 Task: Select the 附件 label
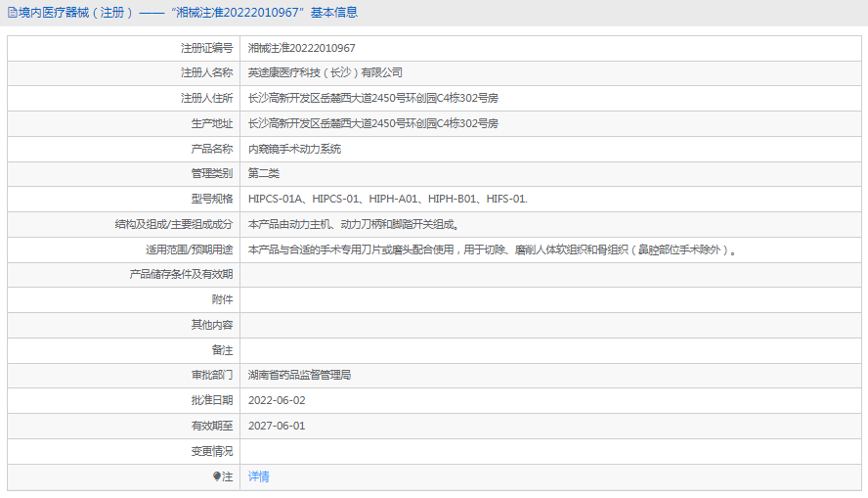click(223, 299)
